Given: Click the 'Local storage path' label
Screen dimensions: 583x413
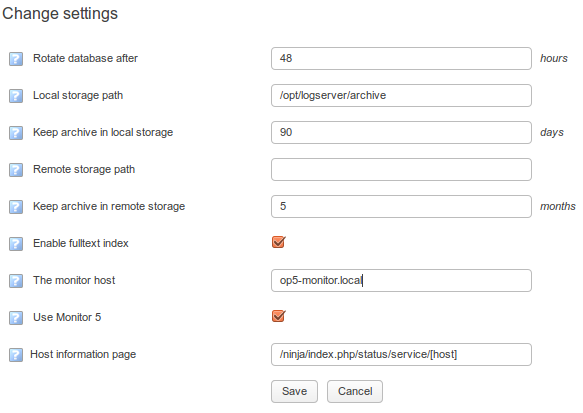Looking at the screenshot, I should [x=78, y=96].
